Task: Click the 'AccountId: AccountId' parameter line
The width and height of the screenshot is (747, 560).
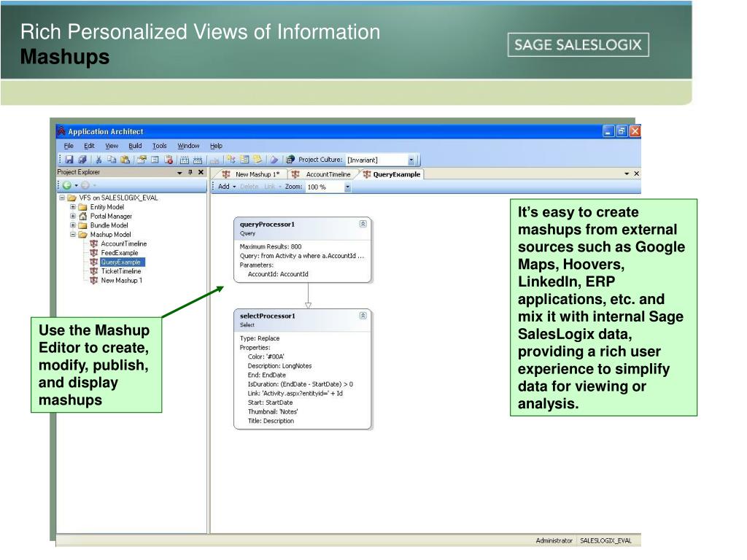Action: 278,274
